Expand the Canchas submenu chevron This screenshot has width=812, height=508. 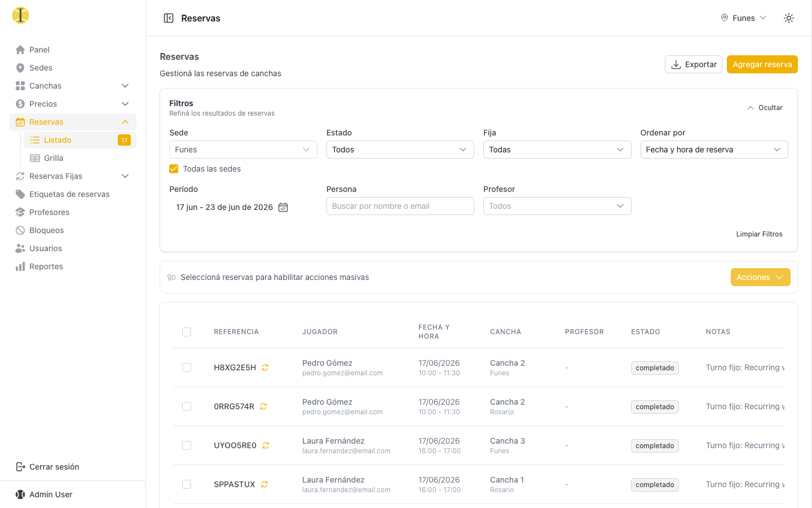point(125,86)
